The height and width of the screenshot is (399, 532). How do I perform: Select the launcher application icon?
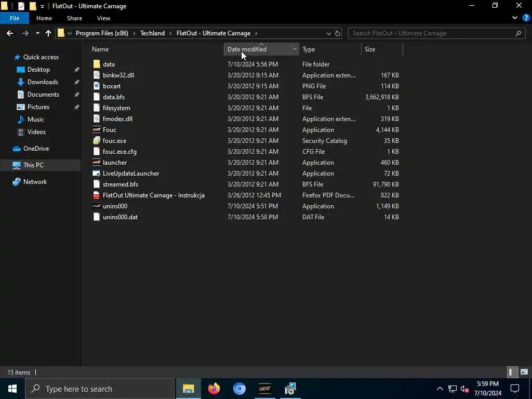tap(97, 163)
